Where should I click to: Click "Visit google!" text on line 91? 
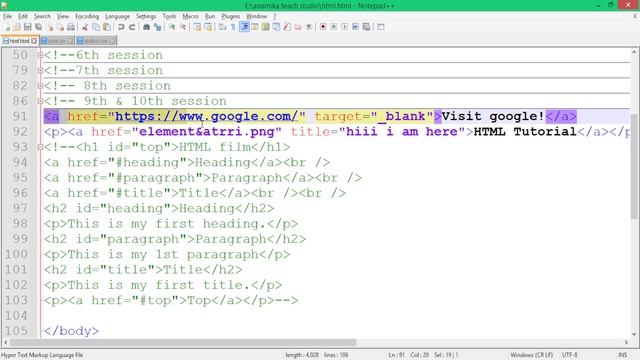[493, 116]
